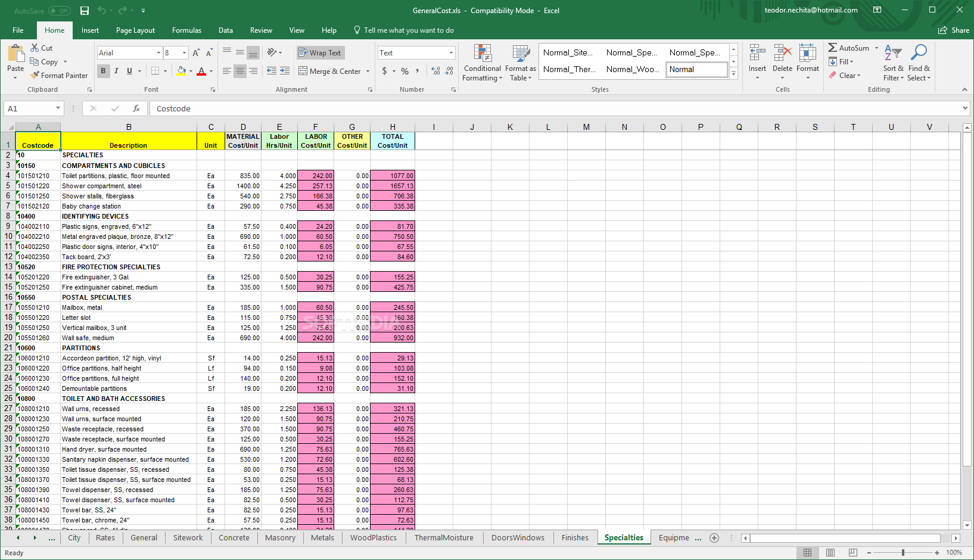The height and width of the screenshot is (560, 974).
Task: Click the Paste clipboard icon
Action: tap(15, 54)
